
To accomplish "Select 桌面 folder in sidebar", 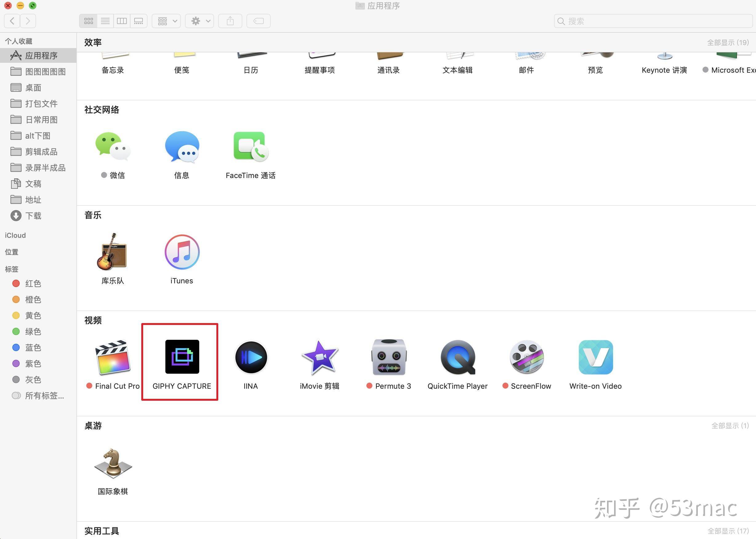I will click(x=33, y=87).
